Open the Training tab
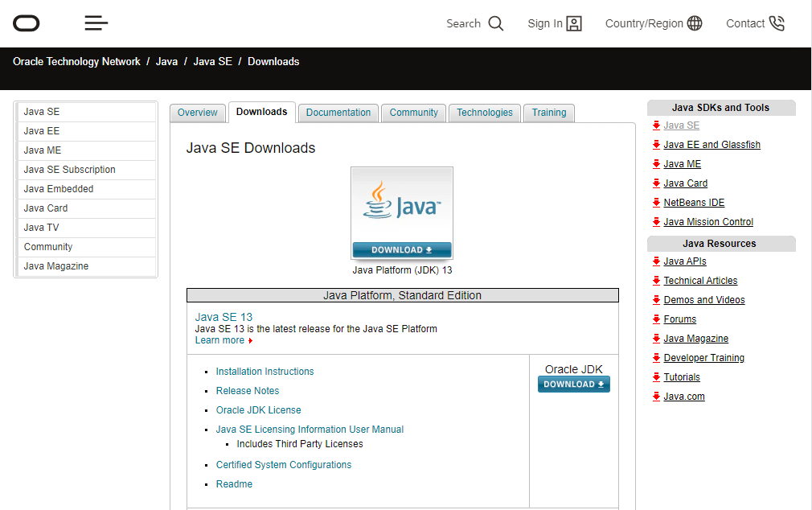Screen dimensions: 812x510 point(549,113)
